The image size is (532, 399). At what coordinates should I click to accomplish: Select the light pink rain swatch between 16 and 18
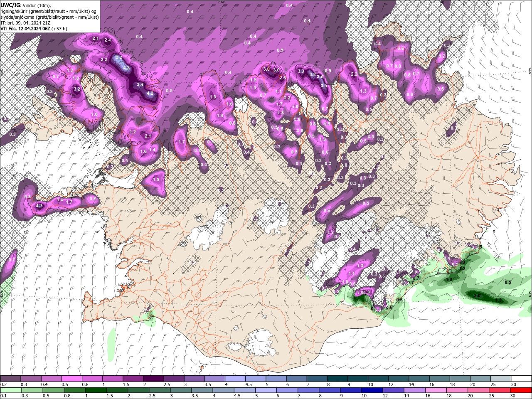coord(435,390)
